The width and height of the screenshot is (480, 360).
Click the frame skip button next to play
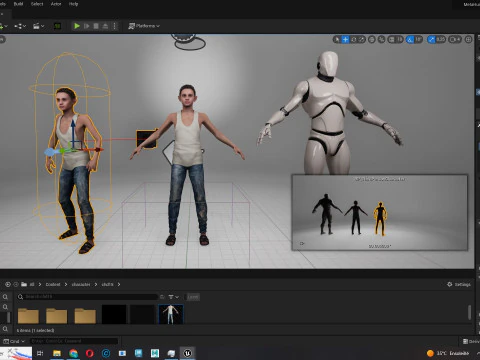point(87,26)
